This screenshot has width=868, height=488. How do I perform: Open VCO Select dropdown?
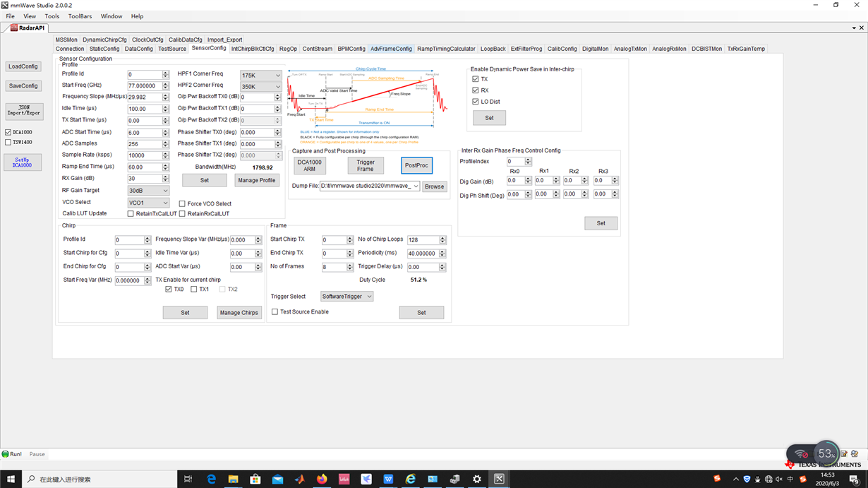pyautogui.click(x=148, y=203)
